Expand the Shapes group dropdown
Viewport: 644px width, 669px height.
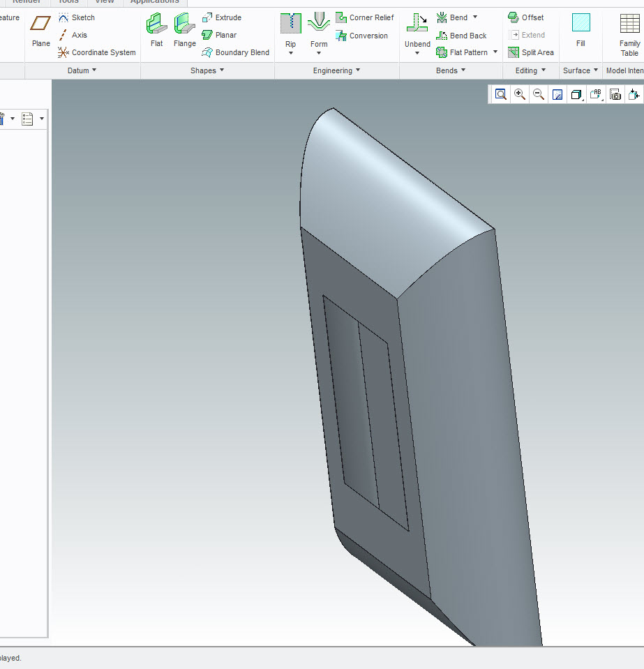click(x=207, y=70)
